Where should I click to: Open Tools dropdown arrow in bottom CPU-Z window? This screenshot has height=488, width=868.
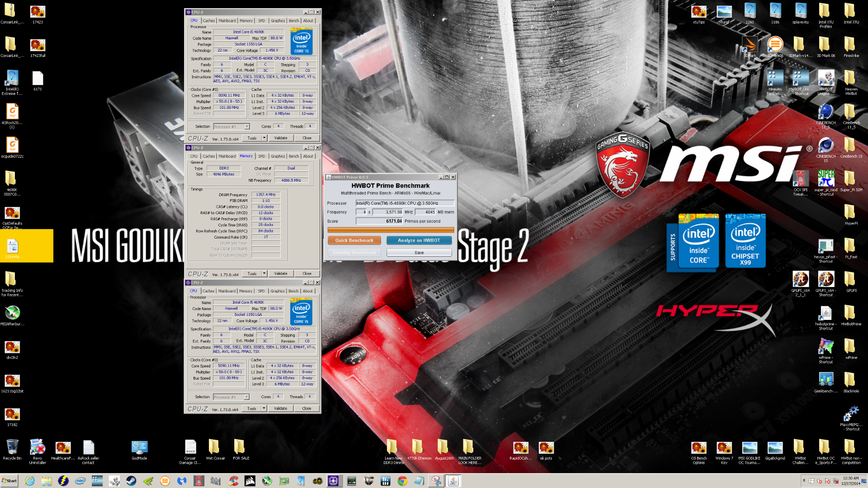tap(264, 408)
